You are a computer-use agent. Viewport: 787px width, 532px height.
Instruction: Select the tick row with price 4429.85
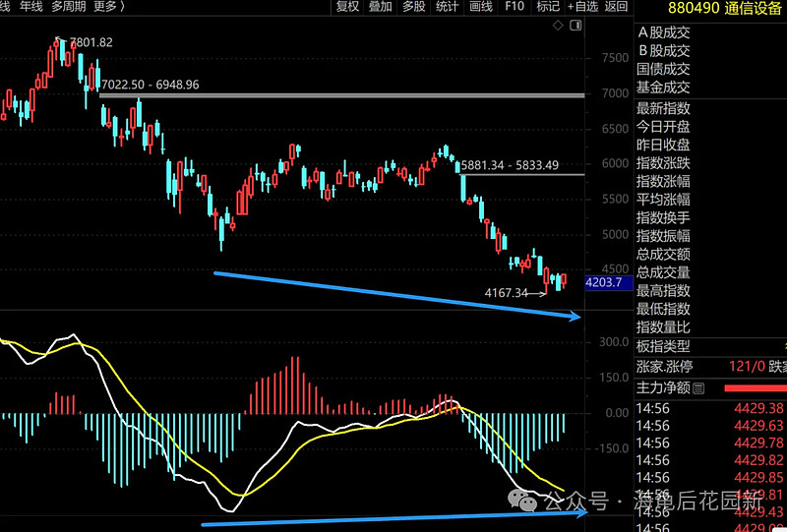[x=710, y=477]
